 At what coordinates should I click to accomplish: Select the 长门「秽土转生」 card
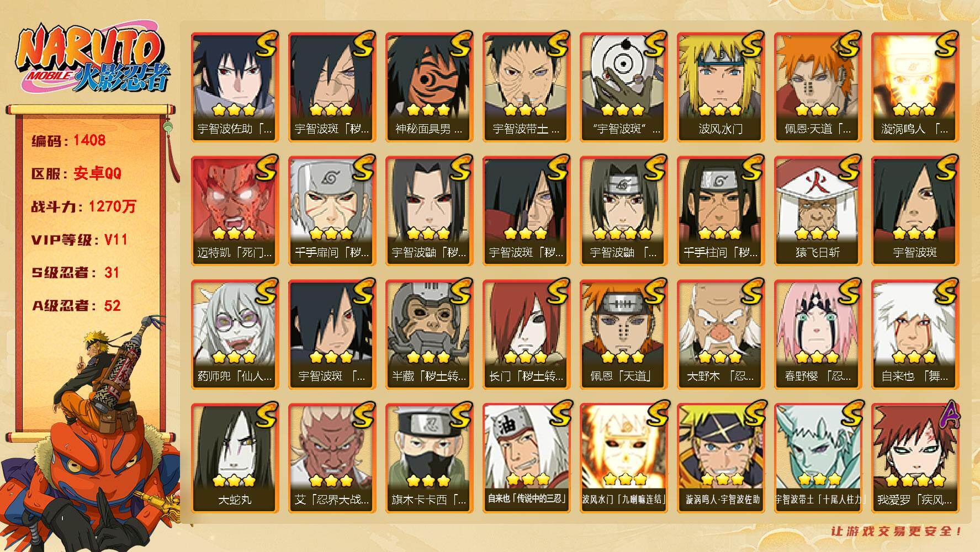point(526,335)
